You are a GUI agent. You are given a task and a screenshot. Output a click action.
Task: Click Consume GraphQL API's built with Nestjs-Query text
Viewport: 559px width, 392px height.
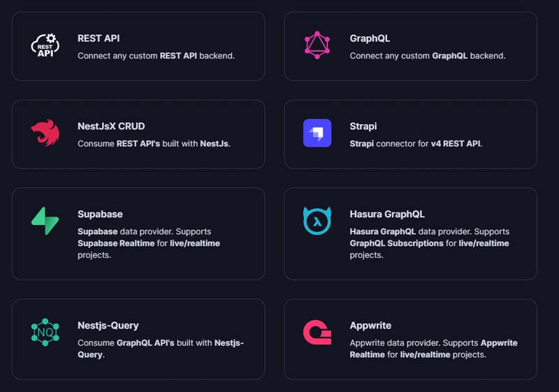(161, 349)
